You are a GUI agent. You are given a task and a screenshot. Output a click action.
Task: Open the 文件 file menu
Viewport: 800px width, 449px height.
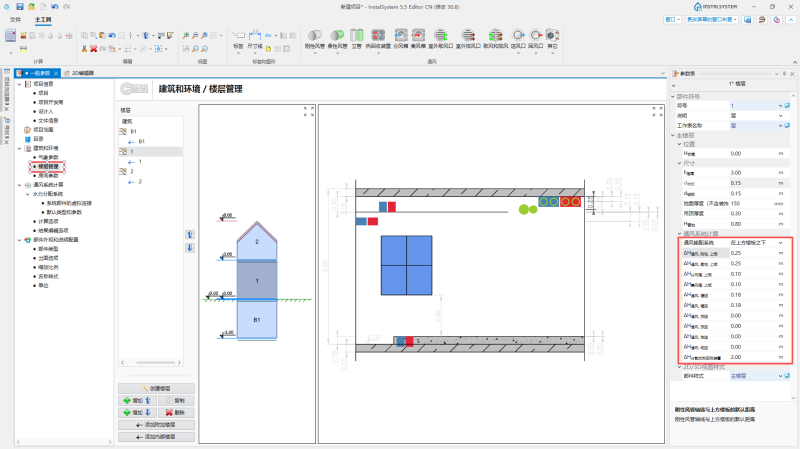click(x=15, y=19)
